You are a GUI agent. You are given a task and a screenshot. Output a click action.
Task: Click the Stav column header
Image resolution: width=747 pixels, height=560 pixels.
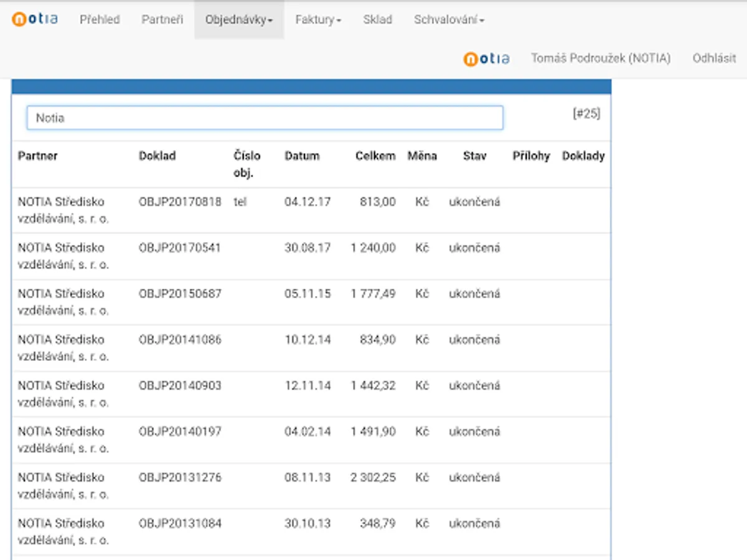(475, 156)
